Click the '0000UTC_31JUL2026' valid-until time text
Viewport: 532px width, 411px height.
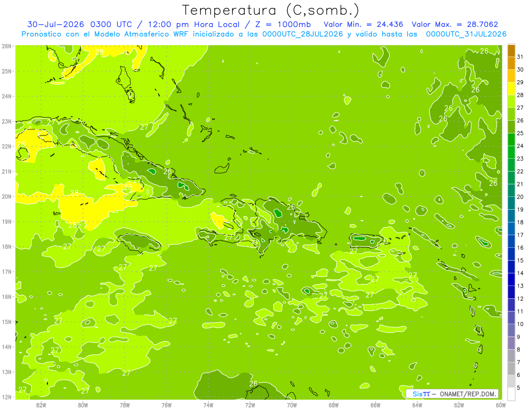pyautogui.click(x=466, y=34)
